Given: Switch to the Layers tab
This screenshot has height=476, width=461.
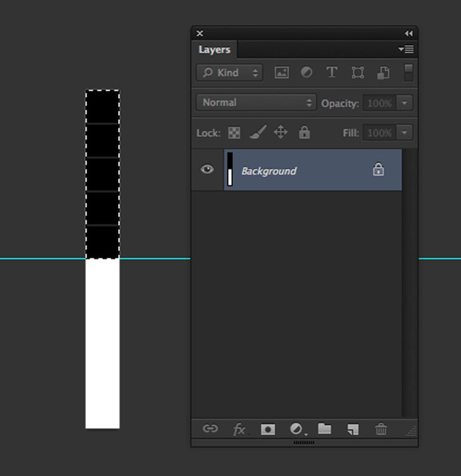Looking at the screenshot, I should (214, 50).
